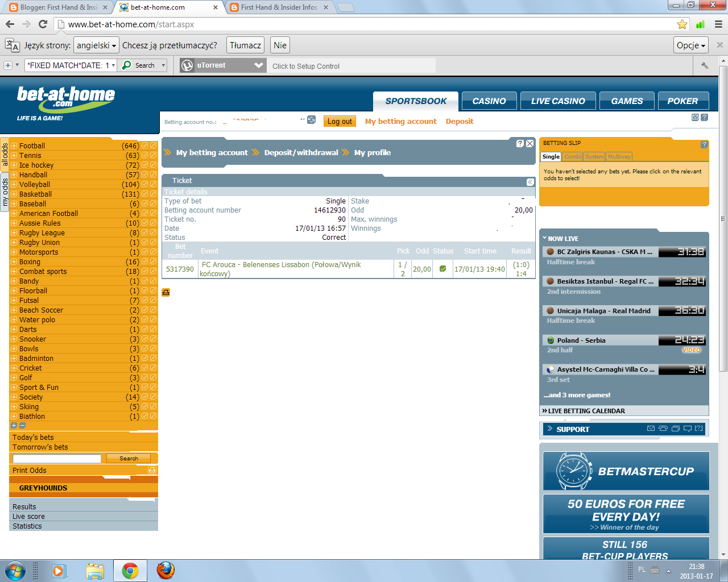Click the slashed box in the Boxing row
The height and width of the screenshot is (582, 728).
point(153,261)
